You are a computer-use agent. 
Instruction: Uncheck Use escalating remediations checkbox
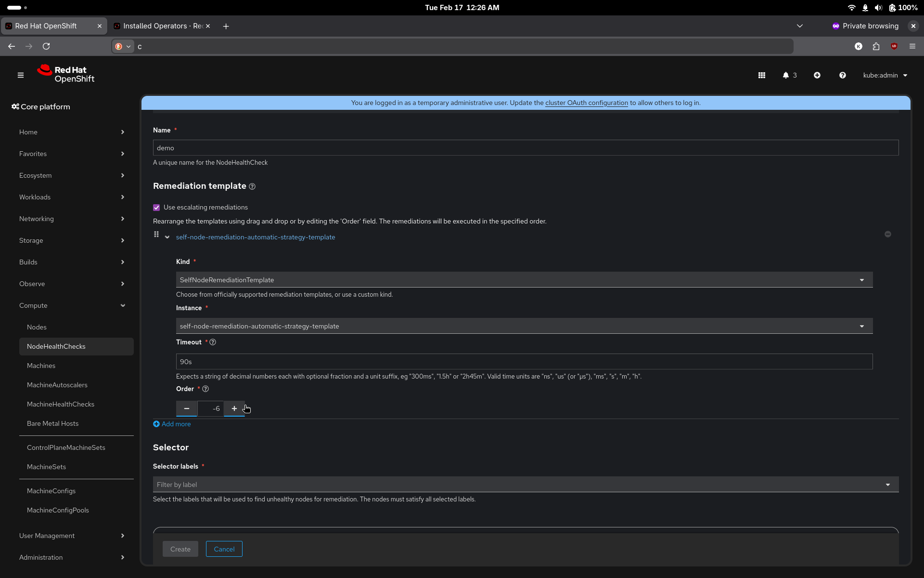[x=156, y=208]
